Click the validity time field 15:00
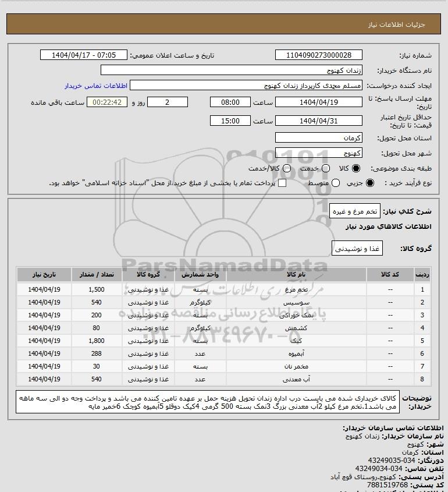This screenshot has width=448, height=492. [x=230, y=121]
